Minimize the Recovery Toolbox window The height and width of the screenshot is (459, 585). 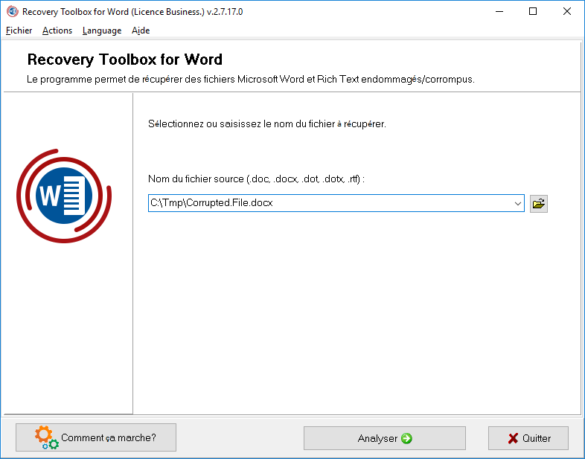(x=499, y=12)
